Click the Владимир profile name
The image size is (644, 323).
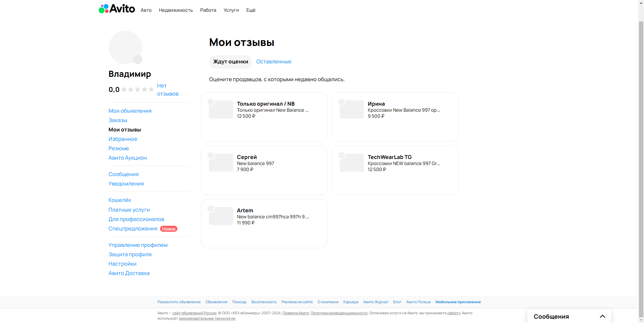pos(129,74)
